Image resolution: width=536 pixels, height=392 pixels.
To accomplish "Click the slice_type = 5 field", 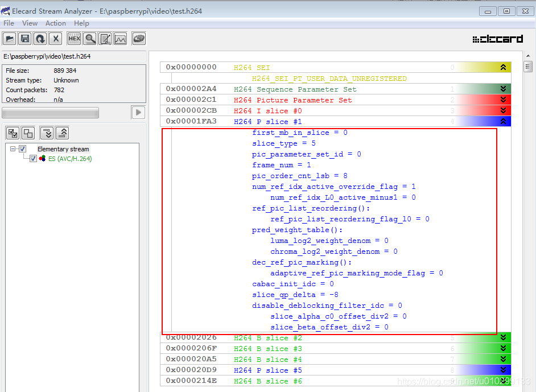I will (284, 143).
